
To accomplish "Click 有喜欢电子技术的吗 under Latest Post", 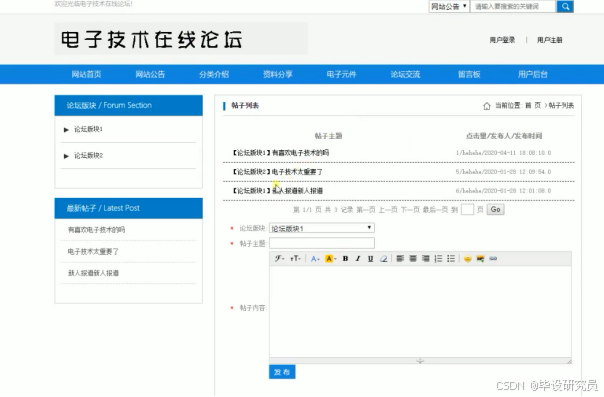I will pos(96,230).
